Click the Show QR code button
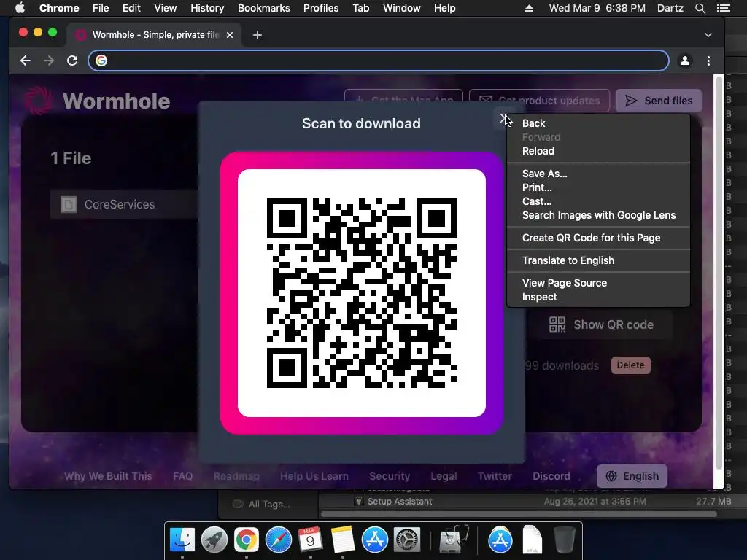Screen dimensions: 747x560 pos(601,324)
